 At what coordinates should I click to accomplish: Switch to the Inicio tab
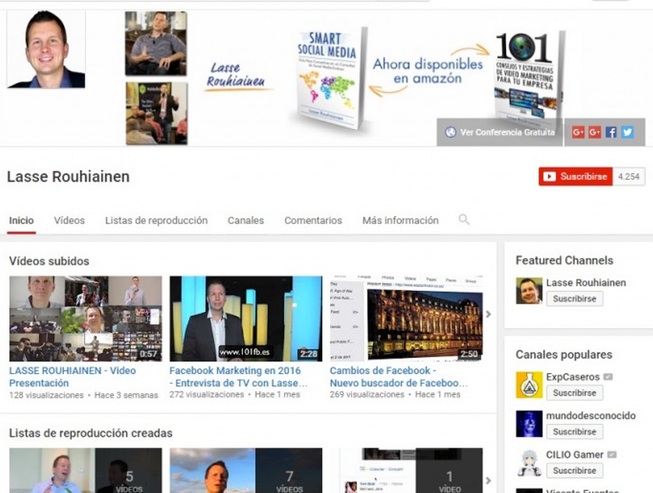pyautogui.click(x=21, y=220)
